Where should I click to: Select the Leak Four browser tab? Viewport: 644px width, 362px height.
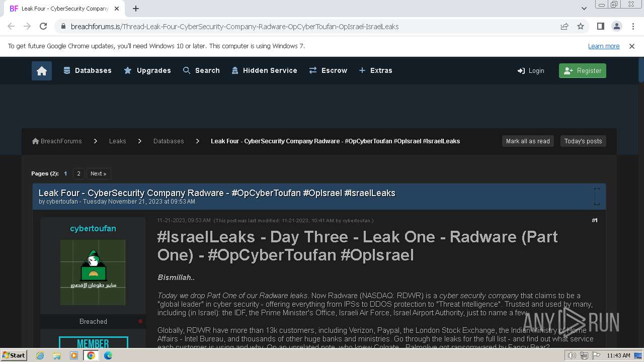[x=65, y=9]
